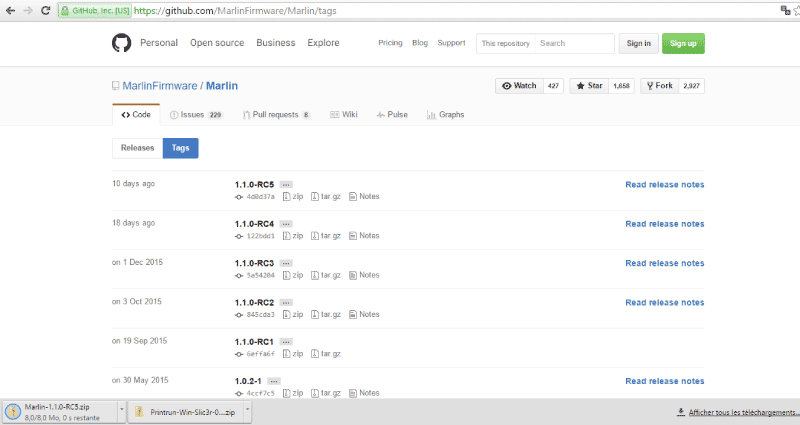Download zip for 1.0.2-1
This screenshot has width=800, height=425.
coord(293,393)
